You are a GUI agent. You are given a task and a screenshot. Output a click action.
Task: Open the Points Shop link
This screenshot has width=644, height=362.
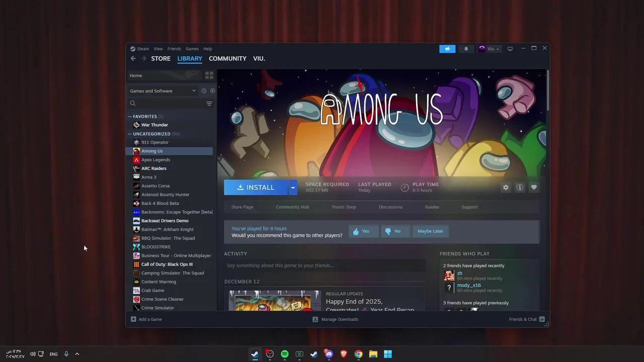point(344,207)
